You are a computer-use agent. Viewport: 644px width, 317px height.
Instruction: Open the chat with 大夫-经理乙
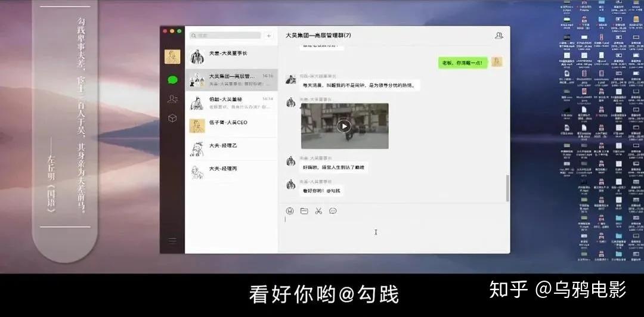click(x=231, y=148)
